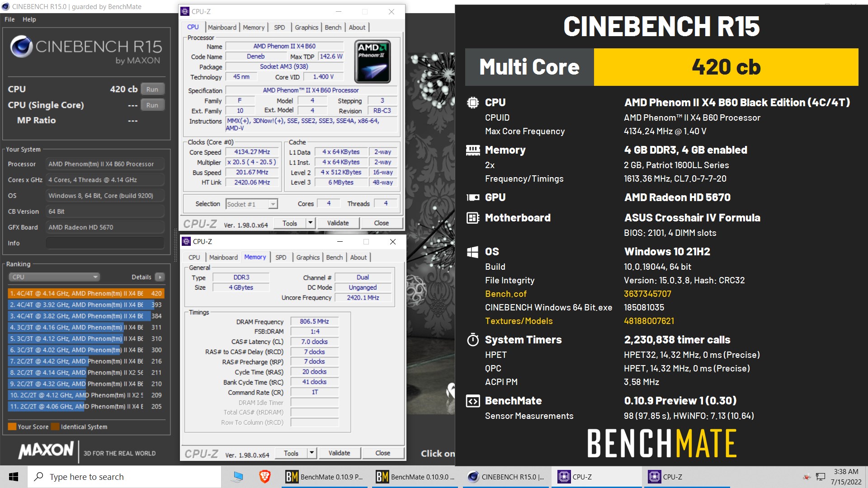The height and width of the screenshot is (488, 868).
Task: Select ranking row 2 with score 393
Action: (86, 305)
